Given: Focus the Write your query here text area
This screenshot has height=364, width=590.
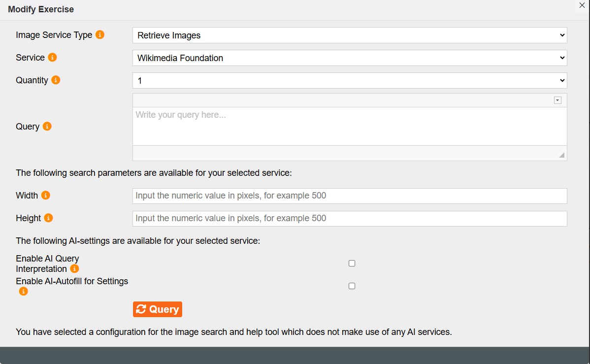Looking at the screenshot, I should pyautogui.click(x=350, y=127).
